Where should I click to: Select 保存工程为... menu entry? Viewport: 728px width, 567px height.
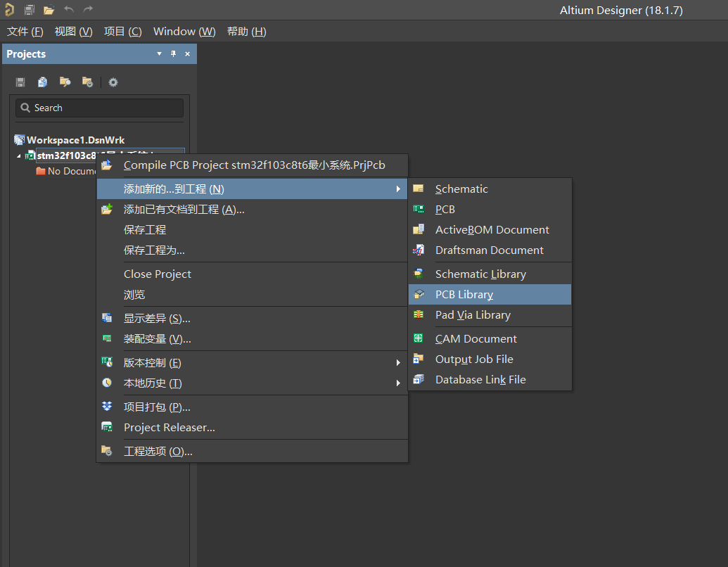click(252, 250)
